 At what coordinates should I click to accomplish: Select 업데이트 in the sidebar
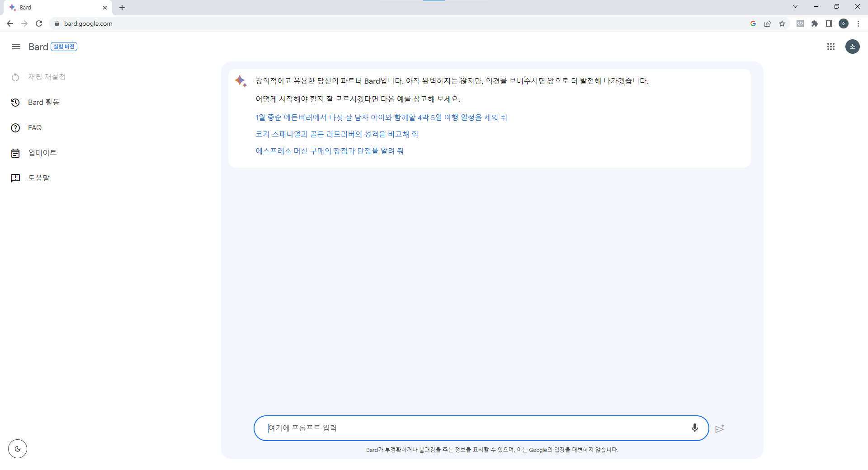click(42, 153)
